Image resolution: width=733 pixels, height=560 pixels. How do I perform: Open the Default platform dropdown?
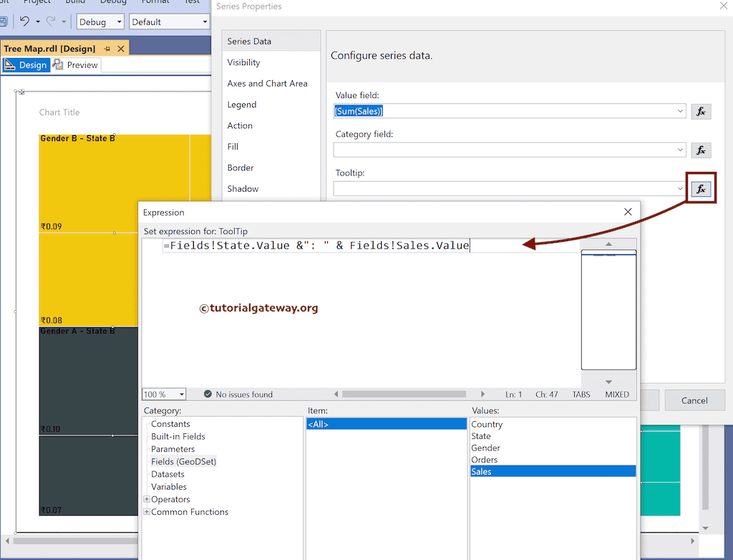click(x=205, y=21)
